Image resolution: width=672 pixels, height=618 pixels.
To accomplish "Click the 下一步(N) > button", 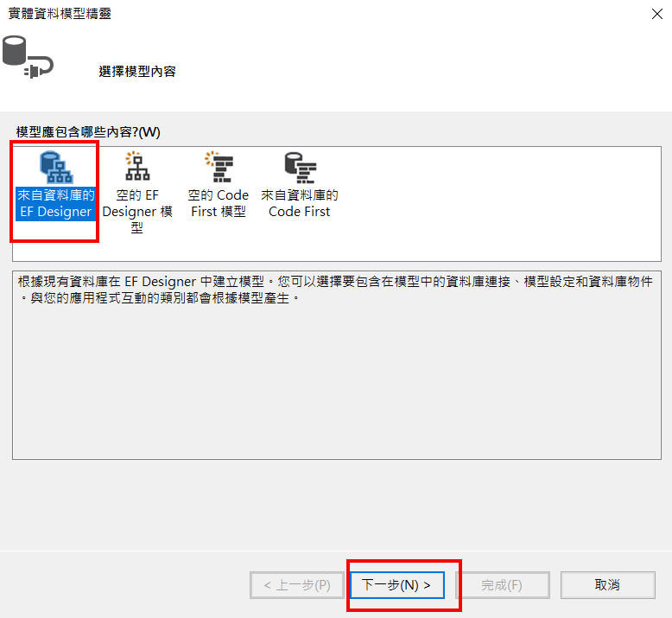I will (x=396, y=585).
